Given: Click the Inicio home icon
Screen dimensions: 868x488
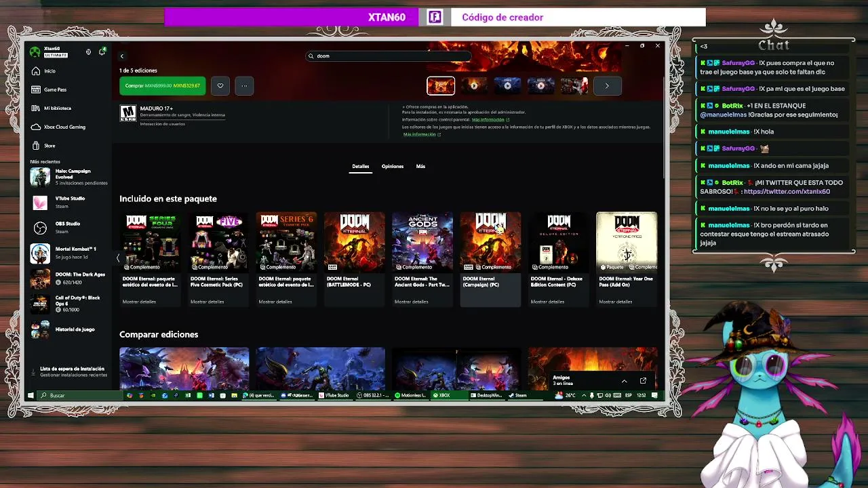Looking at the screenshot, I should pyautogui.click(x=36, y=71).
